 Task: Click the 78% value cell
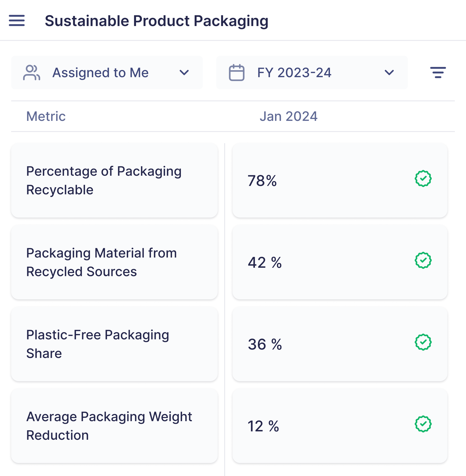tap(262, 181)
